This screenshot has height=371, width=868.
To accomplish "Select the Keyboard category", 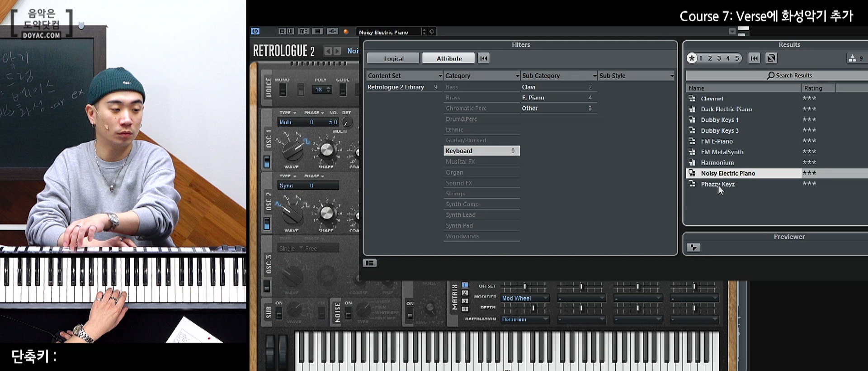I will [x=481, y=151].
